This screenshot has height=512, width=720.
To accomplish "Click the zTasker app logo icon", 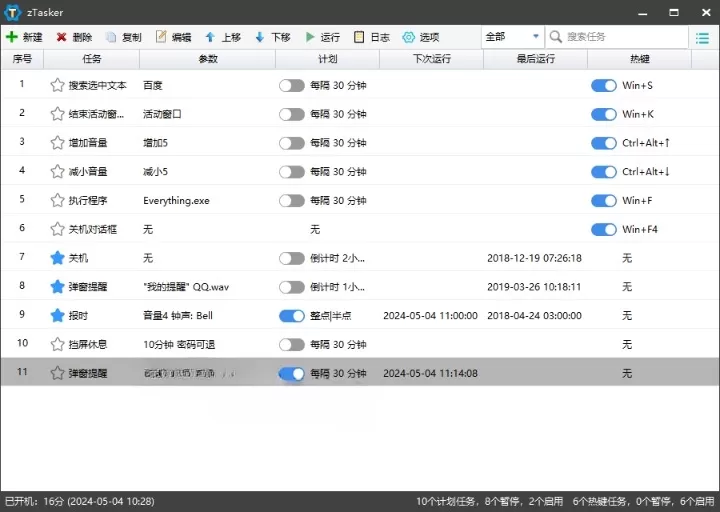I will [x=12, y=12].
